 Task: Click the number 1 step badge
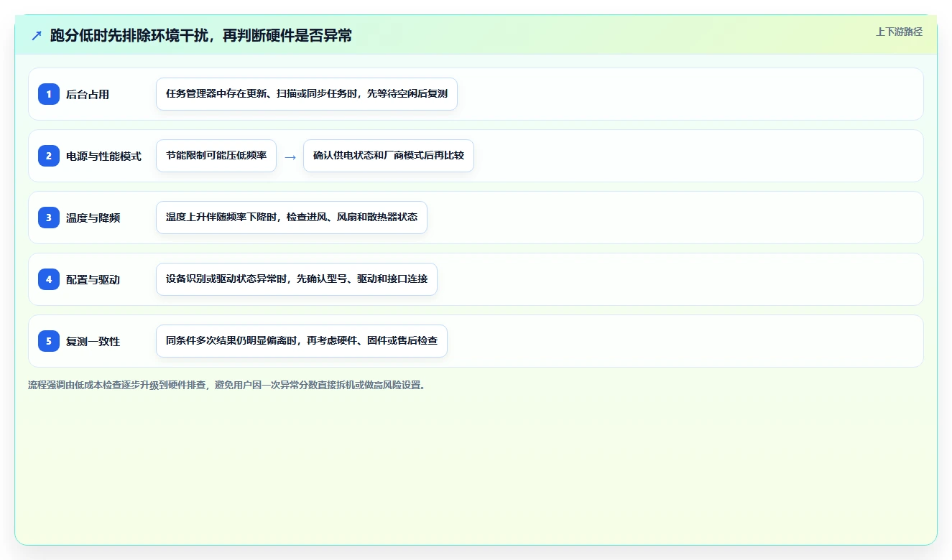click(49, 94)
